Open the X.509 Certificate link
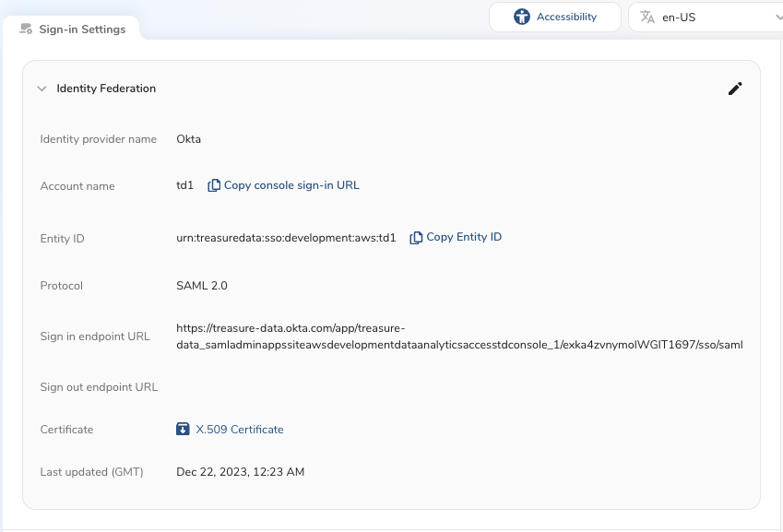Image resolution: width=783 pixels, height=532 pixels. click(x=240, y=430)
